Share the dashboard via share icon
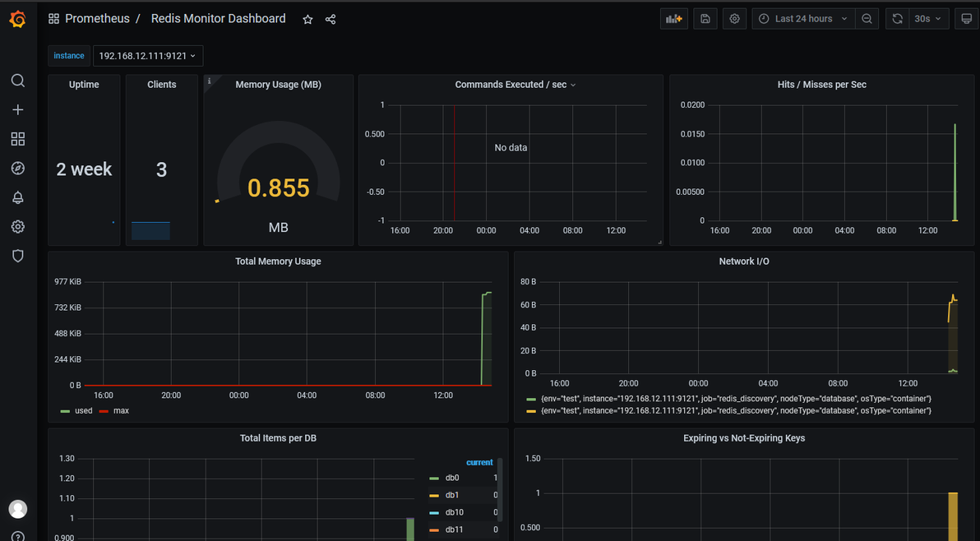This screenshot has height=541, width=980. (331, 20)
